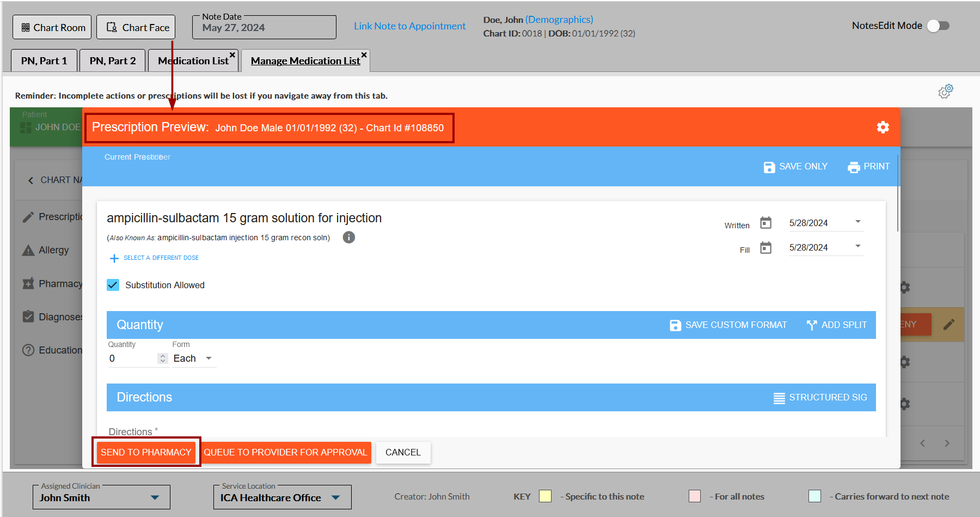
Task: Switch to the PN, Part 2 tab
Action: click(x=113, y=61)
